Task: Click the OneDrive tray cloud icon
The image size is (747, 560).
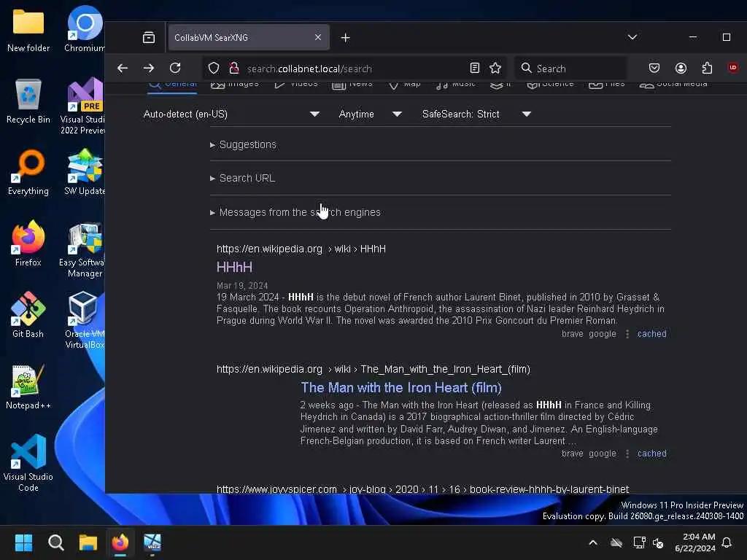Action: [616, 542]
